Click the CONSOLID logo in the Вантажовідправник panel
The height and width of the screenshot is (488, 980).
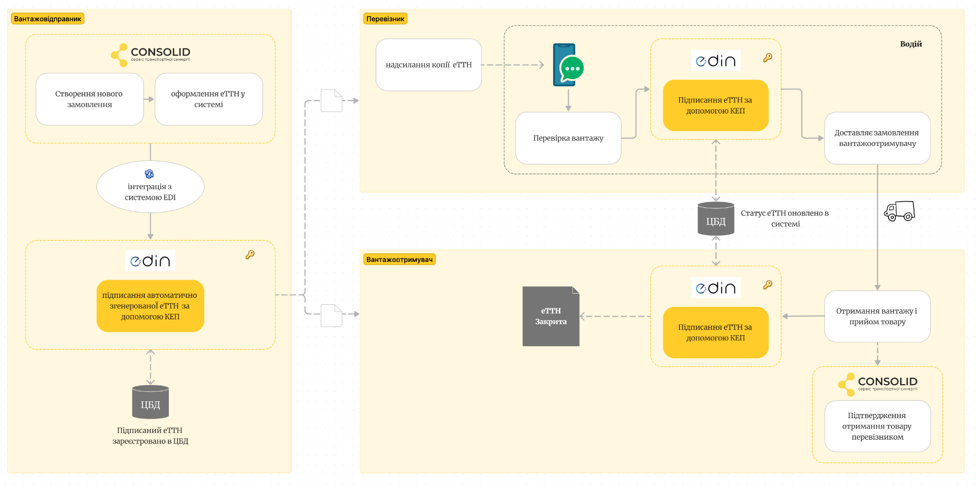pyautogui.click(x=150, y=55)
